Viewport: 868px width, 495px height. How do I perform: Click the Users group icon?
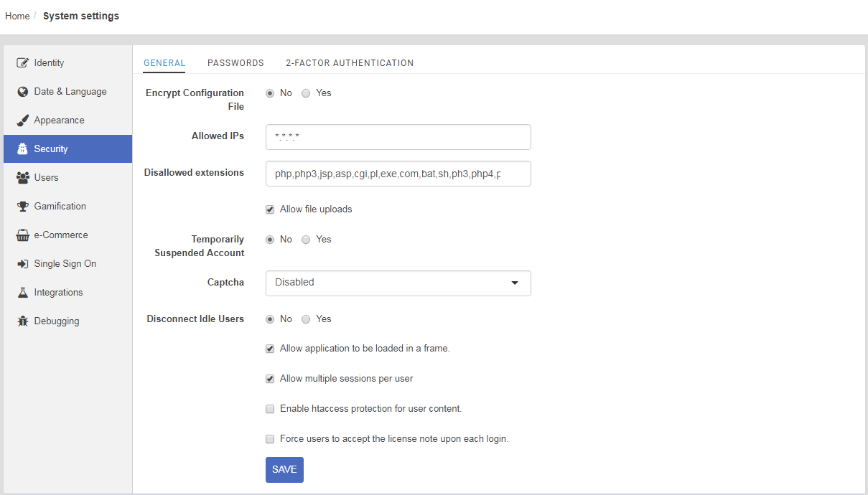coord(22,178)
